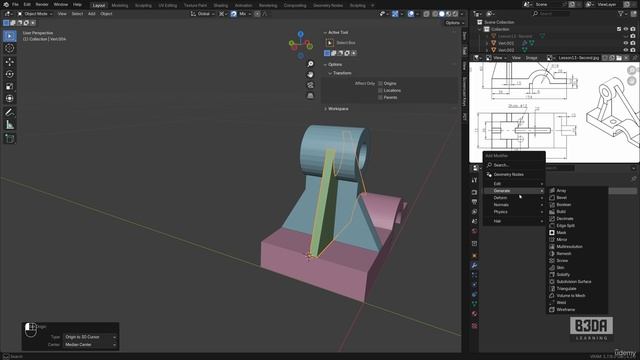Select the Select Box tool in toolbar
This screenshot has height=360, width=640.
tap(10, 36)
